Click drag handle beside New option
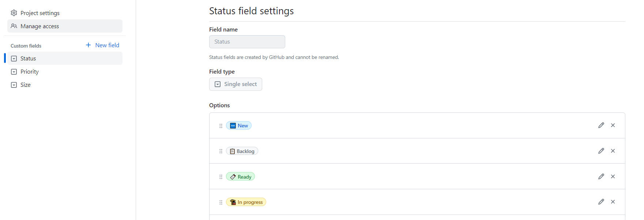The height and width of the screenshot is (220, 644). click(x=221, y=126)
